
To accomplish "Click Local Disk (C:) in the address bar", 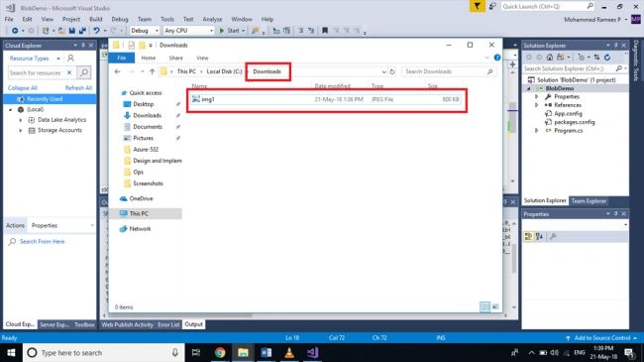I will (224, 71).
